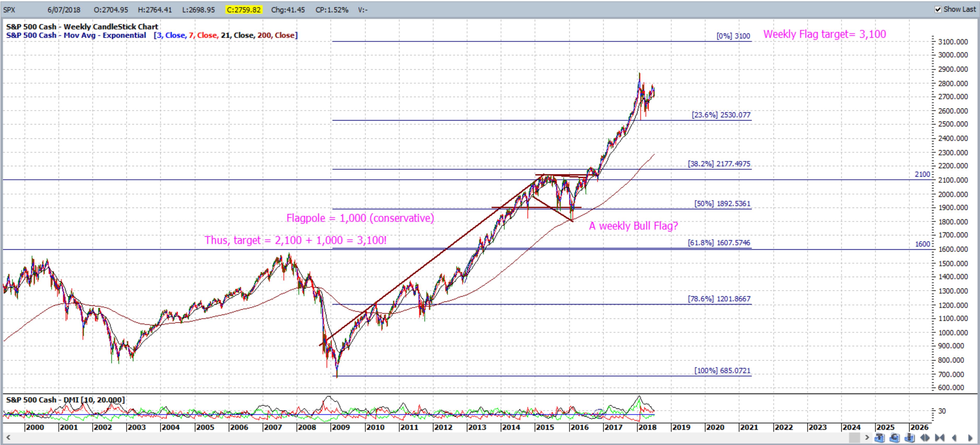Viewport: 980px width, 445px height.
Task: Click the [61.8%] 1607.5746 Fibonacci label
Action: (x=719, y=243)
